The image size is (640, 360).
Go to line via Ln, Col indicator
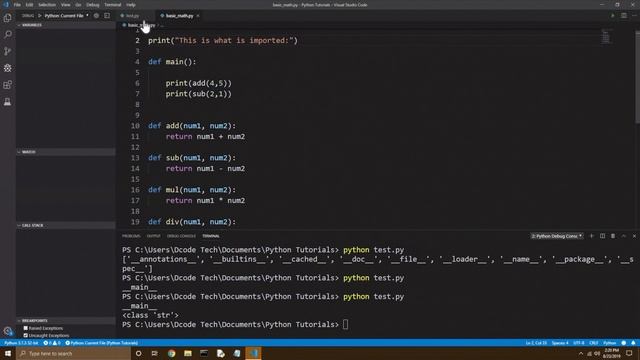536,343
